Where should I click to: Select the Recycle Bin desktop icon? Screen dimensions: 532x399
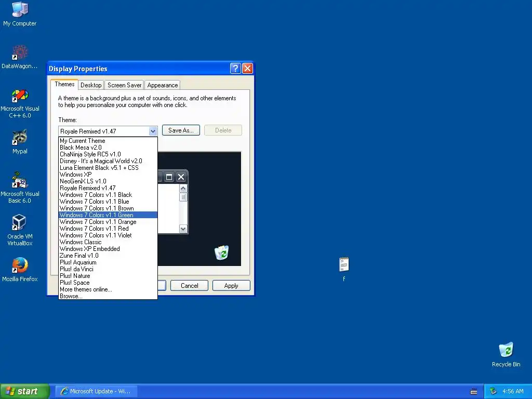(506, 354)
